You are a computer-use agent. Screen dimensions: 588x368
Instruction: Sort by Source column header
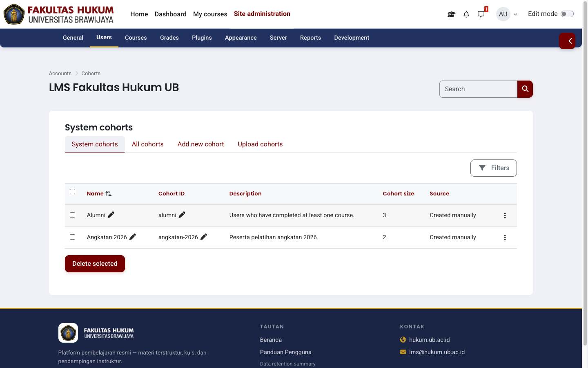click(x=439, y=193)
